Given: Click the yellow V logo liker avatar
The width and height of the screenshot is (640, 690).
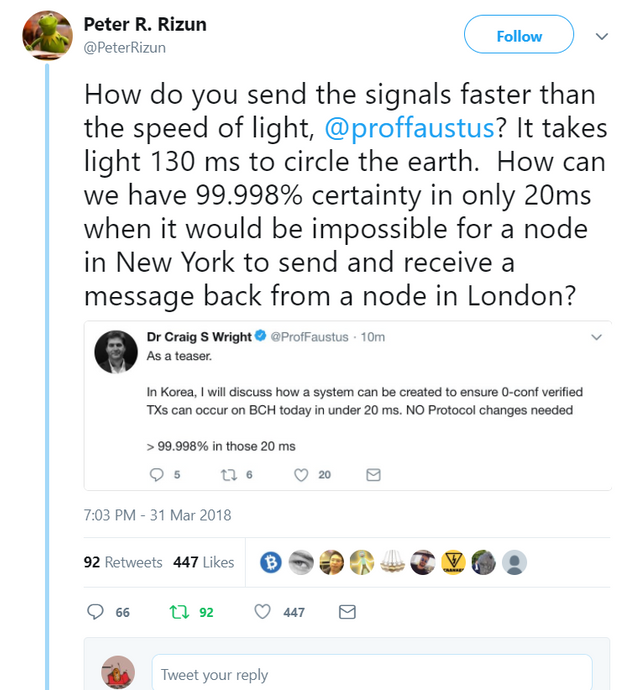Looking at the screenshot, I should click(454, 562).
